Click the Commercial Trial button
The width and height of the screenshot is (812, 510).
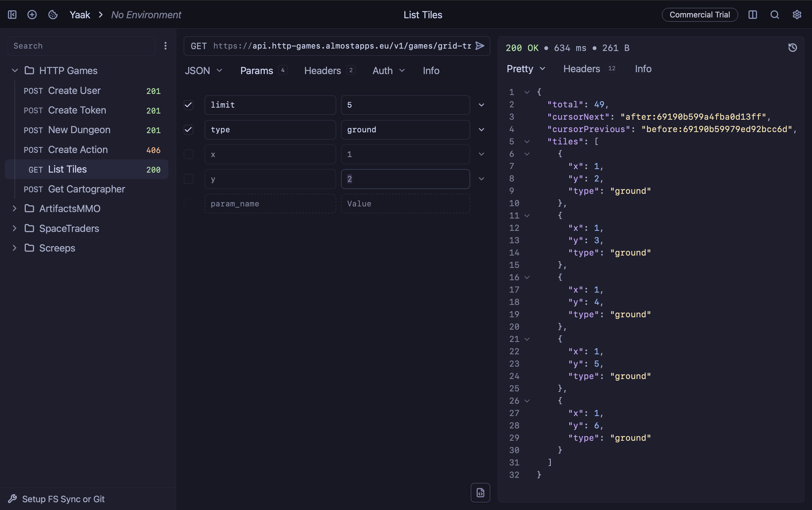coord(699,14)
